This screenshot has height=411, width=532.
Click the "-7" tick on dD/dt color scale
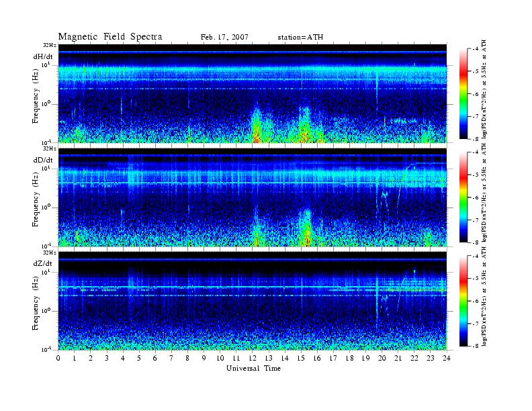(476, 220)
